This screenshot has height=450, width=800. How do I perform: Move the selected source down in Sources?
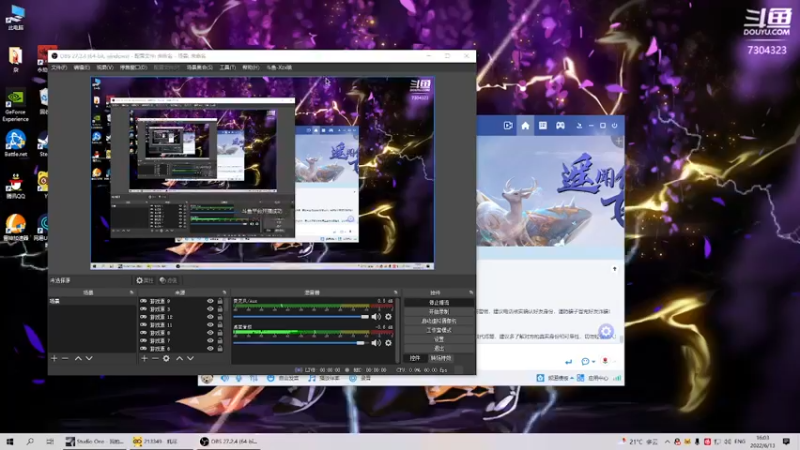click(x=190, y=358)
